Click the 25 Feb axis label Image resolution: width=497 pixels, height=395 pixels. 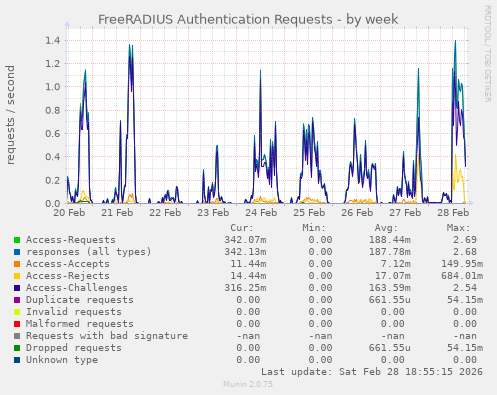[309, 213]
